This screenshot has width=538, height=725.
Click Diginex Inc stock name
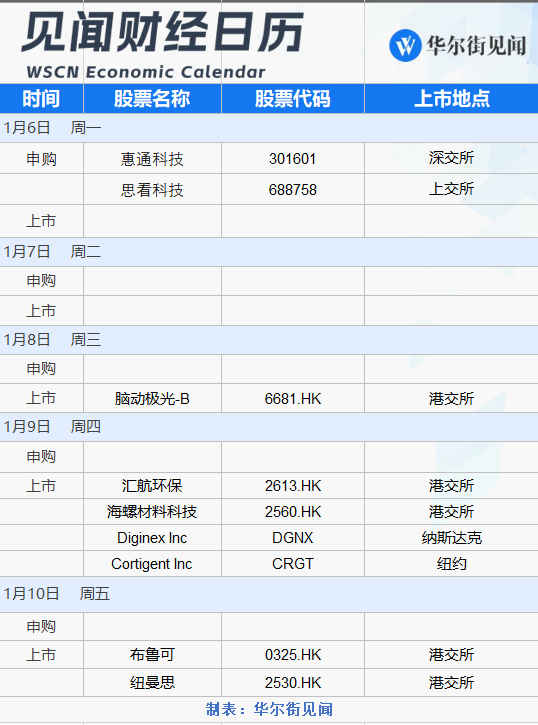(x=152, y=538)
